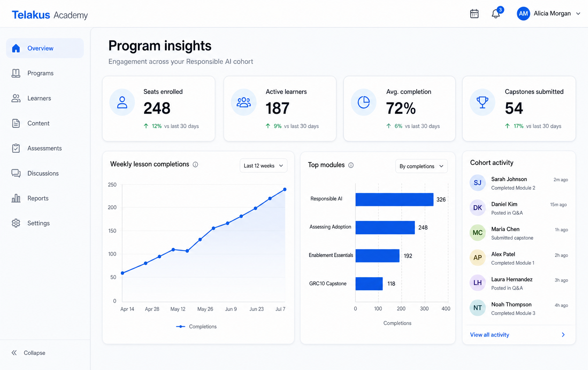Click the Collapse sidebar label
Viewport: 588px width, 370px height.
[35, 353]
